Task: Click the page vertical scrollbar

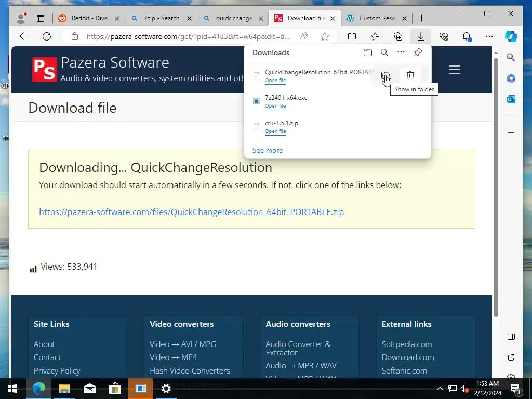Action: click(x=496, y=187)
